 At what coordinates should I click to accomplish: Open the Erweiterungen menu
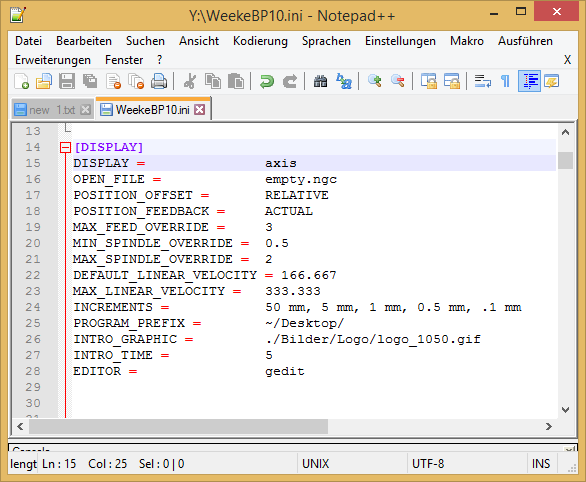coord(53,60)
